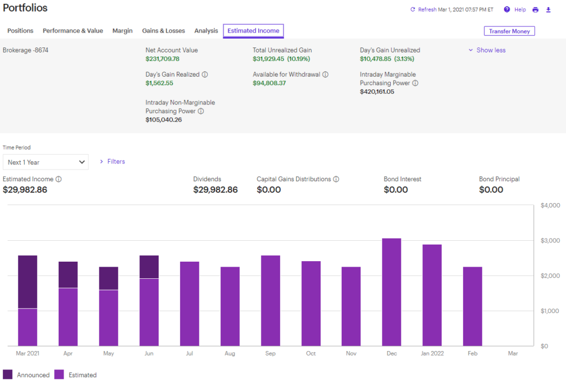Open Help via question mark icon

pos(507,9)
